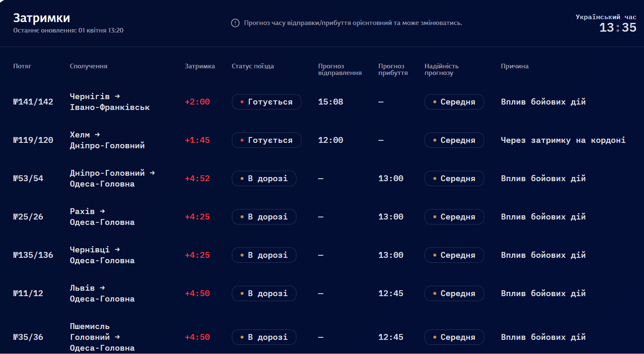Click the arrow icon after Львів
This screenshot has width=644, height=354.
tap(102, 288)
